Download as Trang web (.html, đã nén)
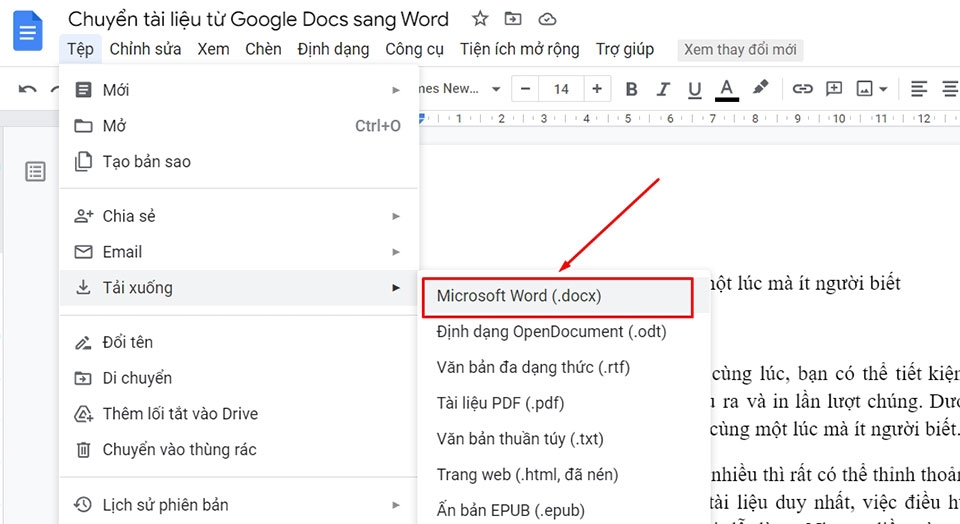 [x=564, y=474]
